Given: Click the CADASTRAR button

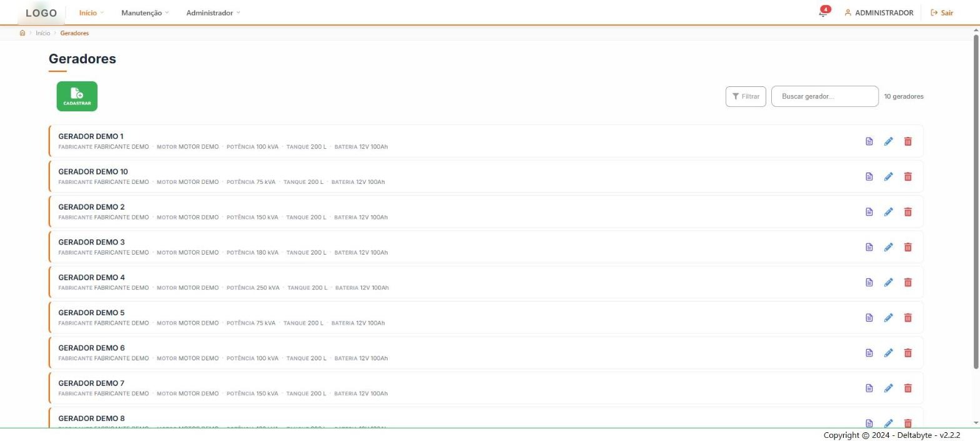Looking at the screenshot, I should point(77,96).
